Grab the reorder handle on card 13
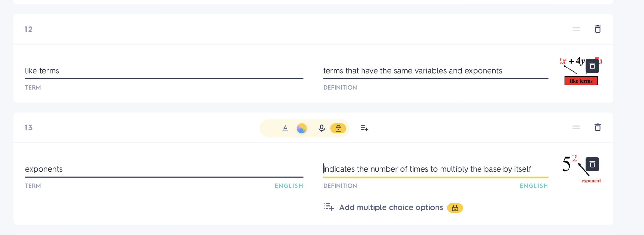This screenshot has width=644, height=235. (576, 128)
